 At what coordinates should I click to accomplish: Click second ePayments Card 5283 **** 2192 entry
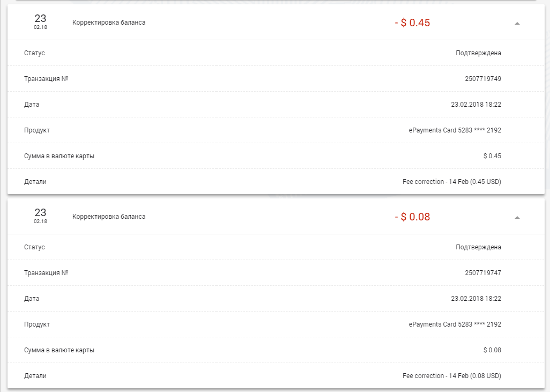455,324
